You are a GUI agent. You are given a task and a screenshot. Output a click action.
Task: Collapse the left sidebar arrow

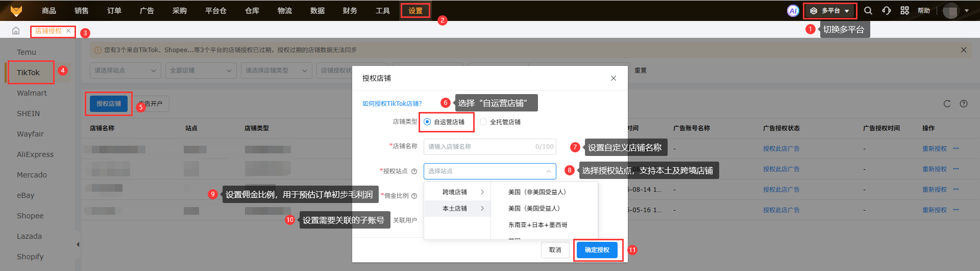[78, 244]
